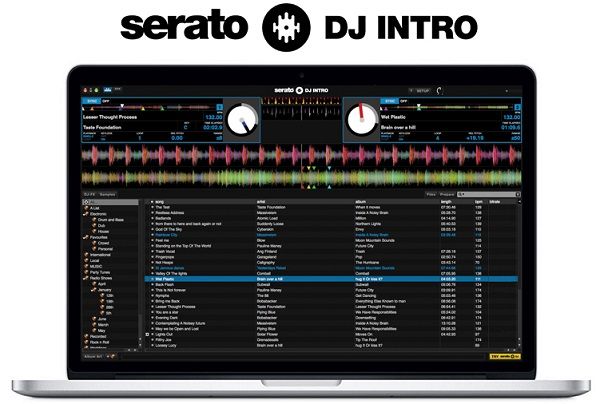
Task: Select the blue waveform display mode icon
Action: click(x=108, y=90)
